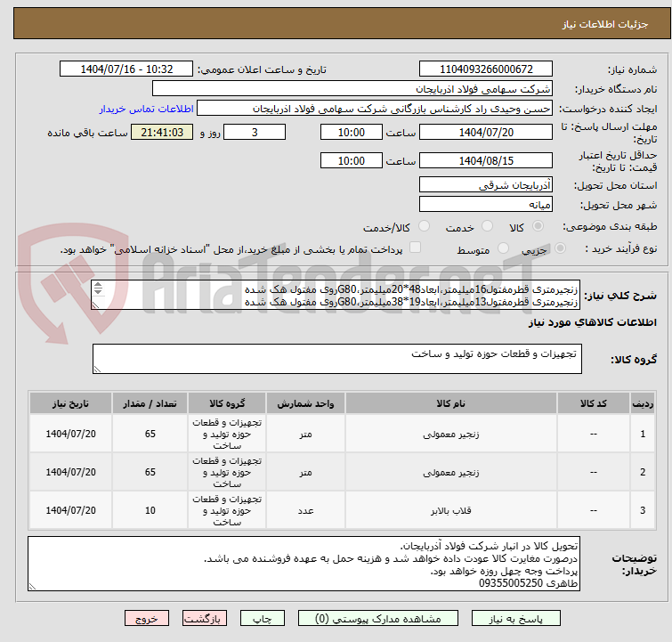Click the request creator name field

[375, 109]
